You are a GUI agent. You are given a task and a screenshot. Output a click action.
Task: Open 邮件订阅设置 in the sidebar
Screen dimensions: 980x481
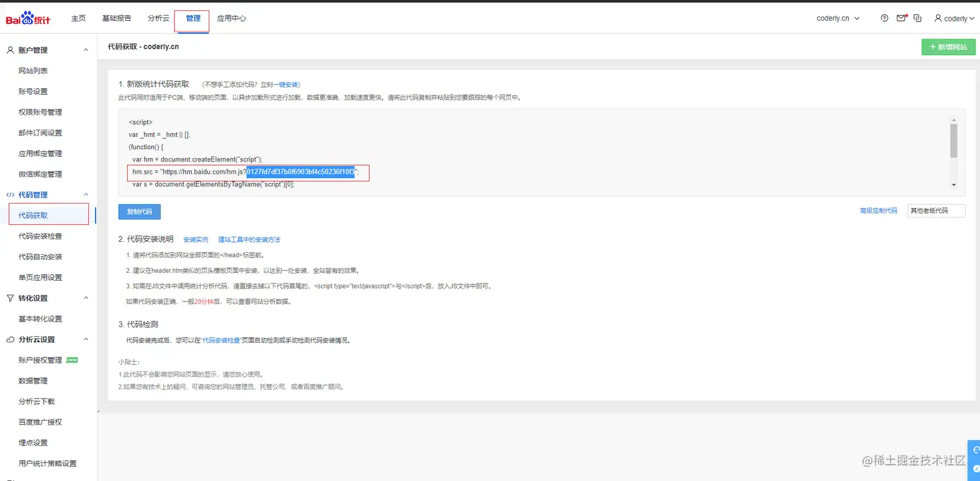[x=40, y=133]
